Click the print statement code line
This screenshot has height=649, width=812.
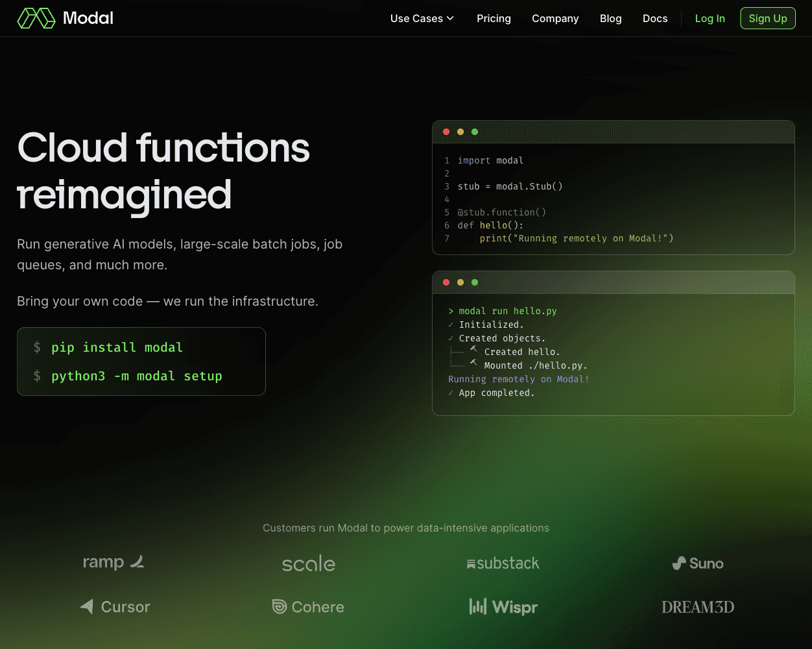[577, 238]
